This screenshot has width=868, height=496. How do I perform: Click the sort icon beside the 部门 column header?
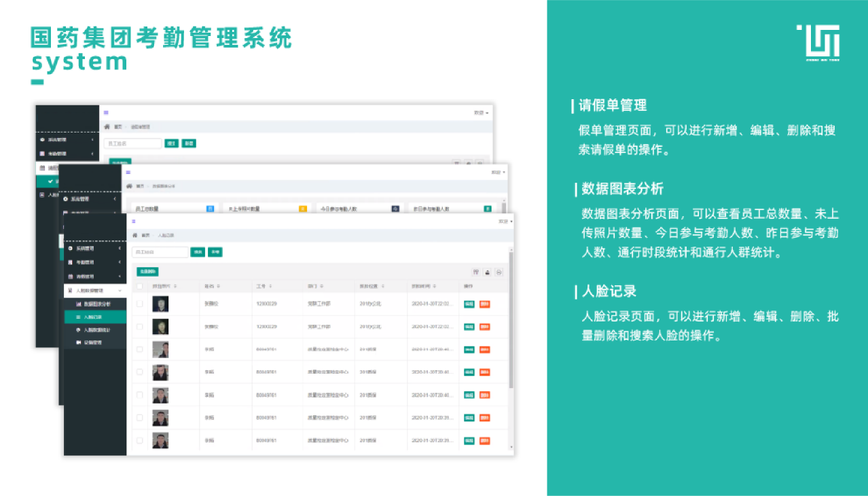click(321, 286)
